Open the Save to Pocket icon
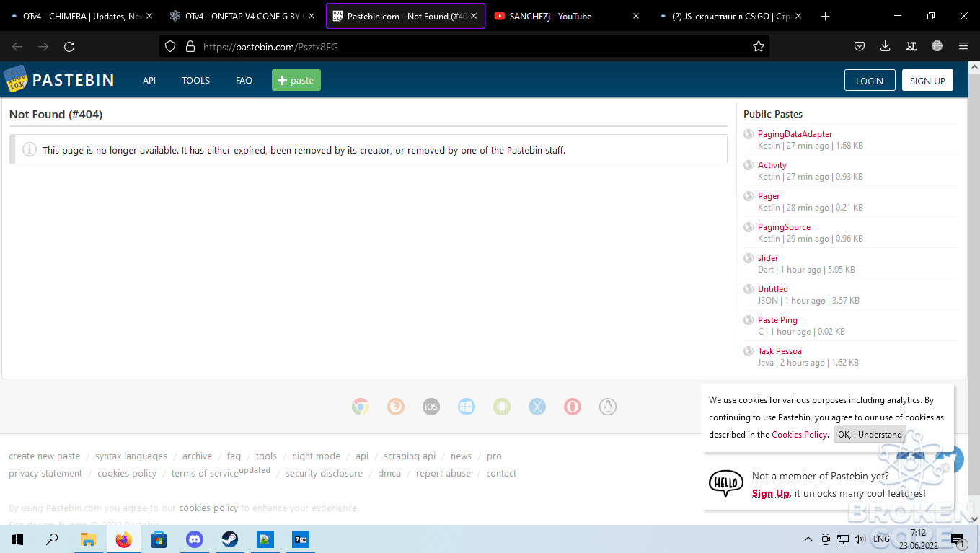The height and width of the screenshot is (553, 980). click(860, 47)
